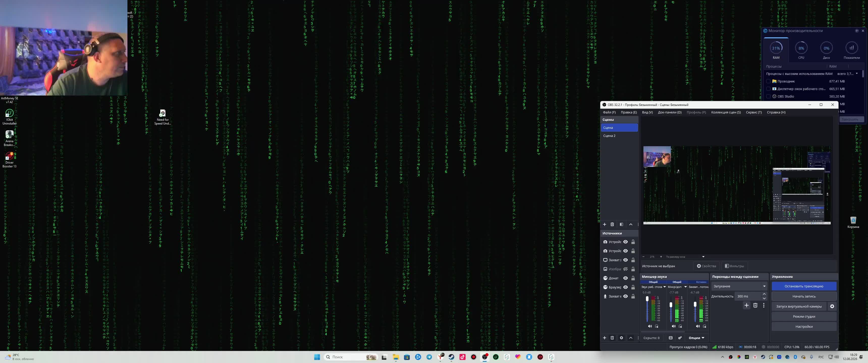Click back arrow in performance monitor
This screenshot has height=363, width=868.
(857, 31)
